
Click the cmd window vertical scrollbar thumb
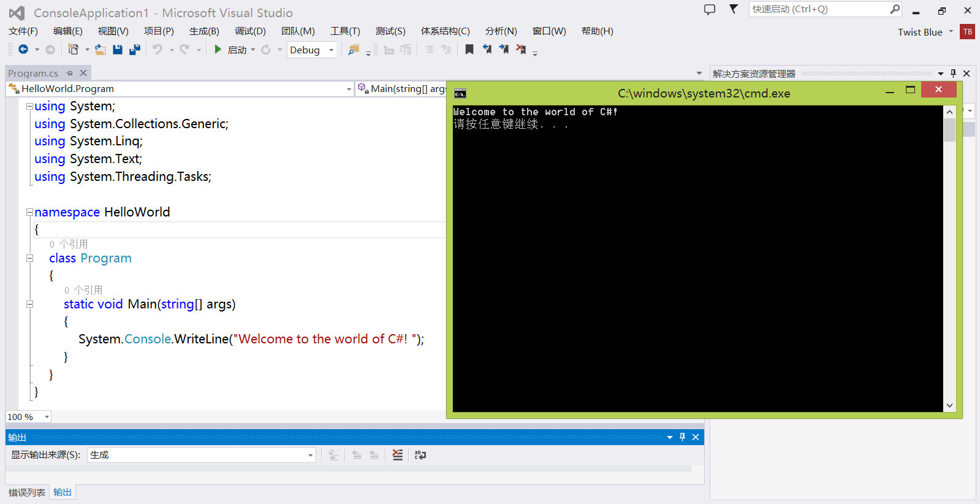[949, 130]
